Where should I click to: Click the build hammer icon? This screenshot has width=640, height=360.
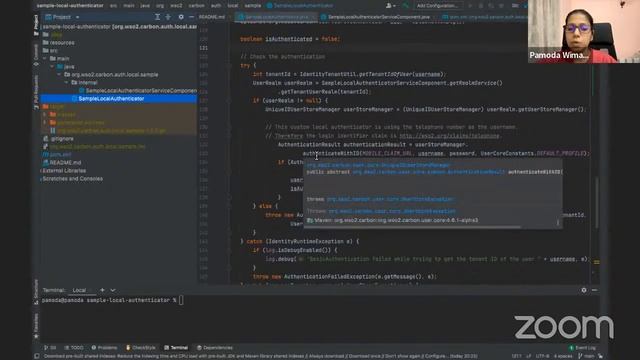(x=405, y=6)
